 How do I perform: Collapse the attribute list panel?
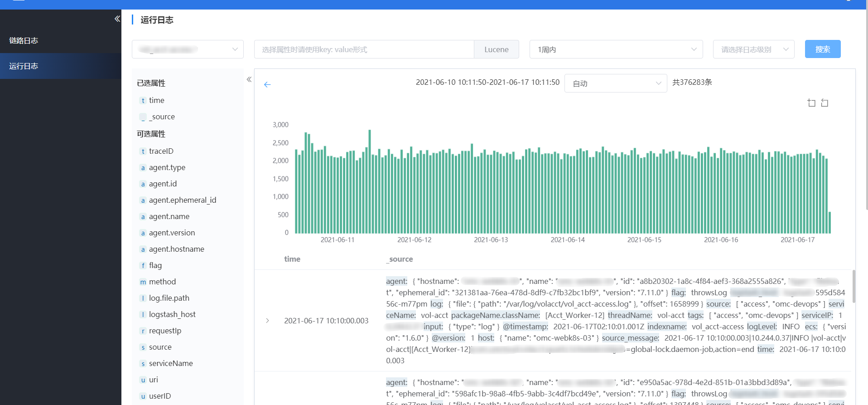(x=249, y=79)
